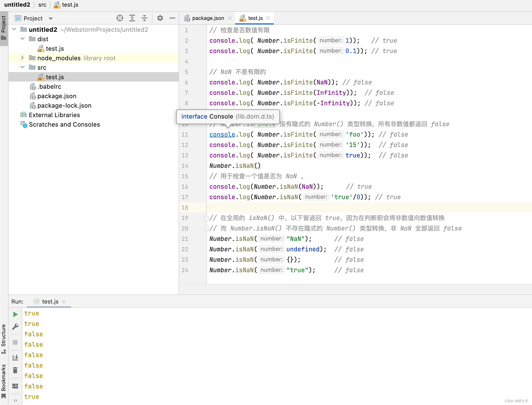Run test.js with the green play button
Viewport: 532px width, 405px height.
[x=15, y=314]
